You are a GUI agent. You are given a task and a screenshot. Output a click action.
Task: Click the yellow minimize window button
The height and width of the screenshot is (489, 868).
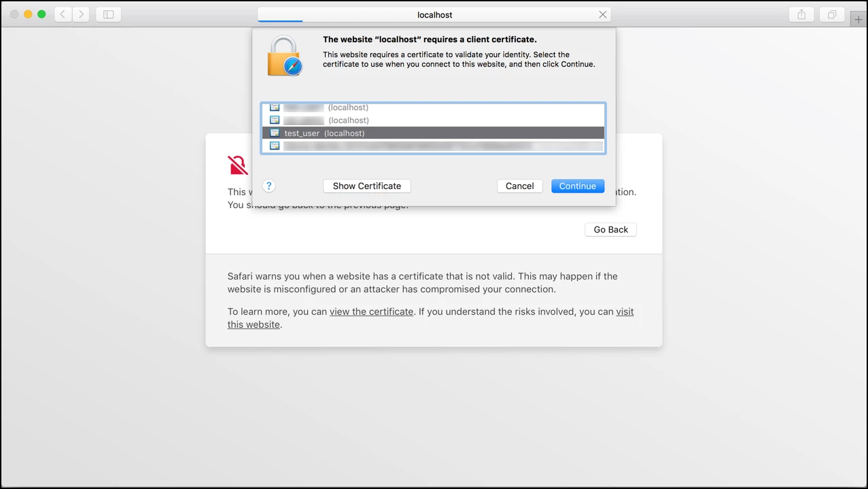pos(28,14)
